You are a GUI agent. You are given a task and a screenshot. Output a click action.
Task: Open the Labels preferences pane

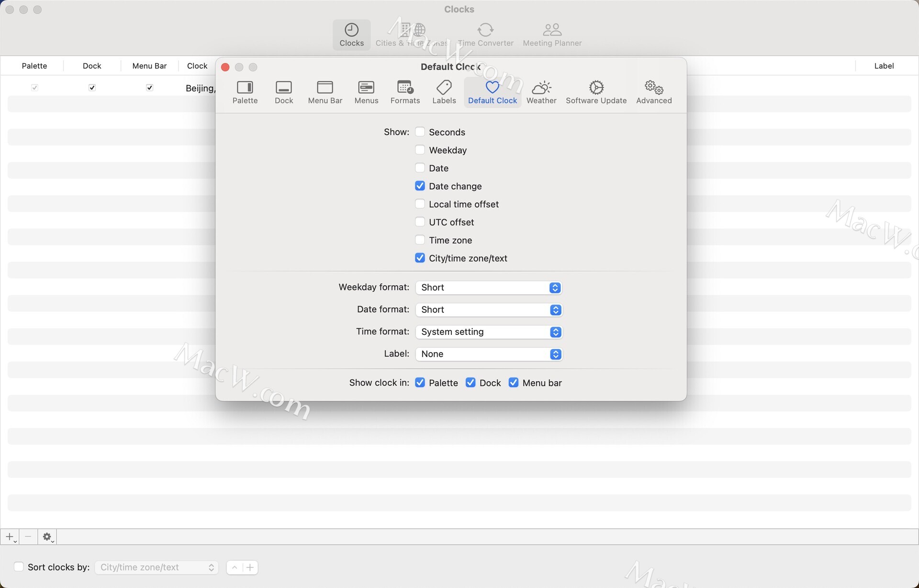point(444,92)
